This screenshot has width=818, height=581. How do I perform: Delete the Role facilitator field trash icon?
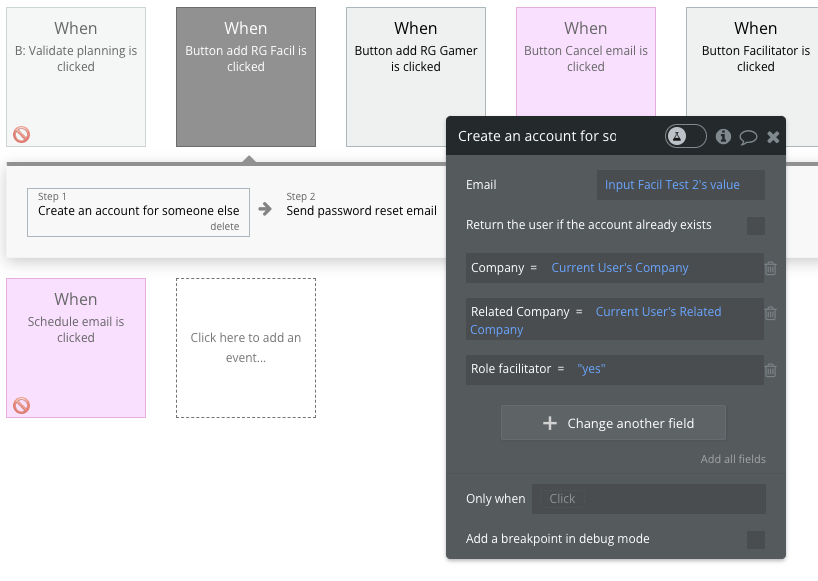click(x=771, y=370)
